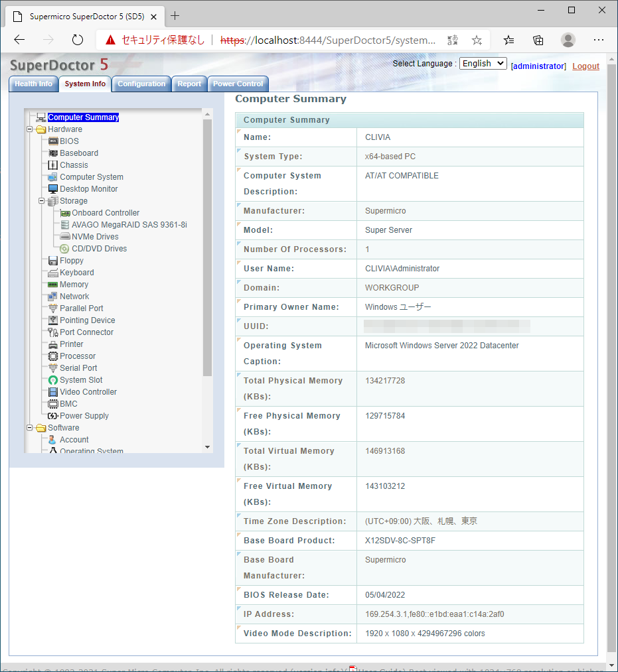Open the Floppy disk icon
The image size is (618, 672).
point(53,261)
